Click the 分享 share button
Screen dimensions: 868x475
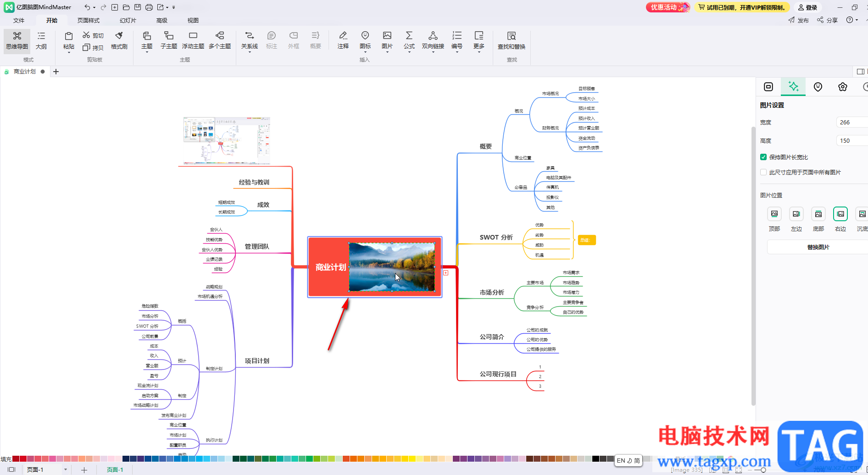pos(828,20)
